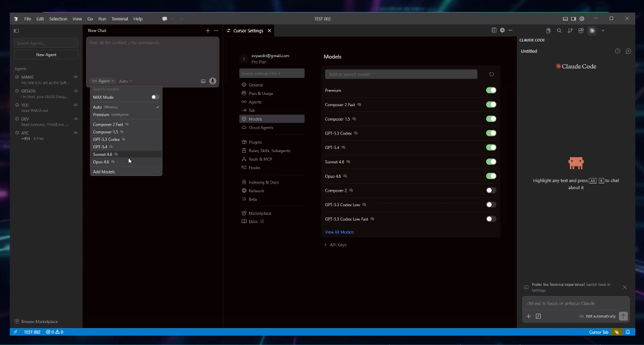Click the attach image icon in chat
The width and height of the screenshot is (644, 345).
[203, 81]
